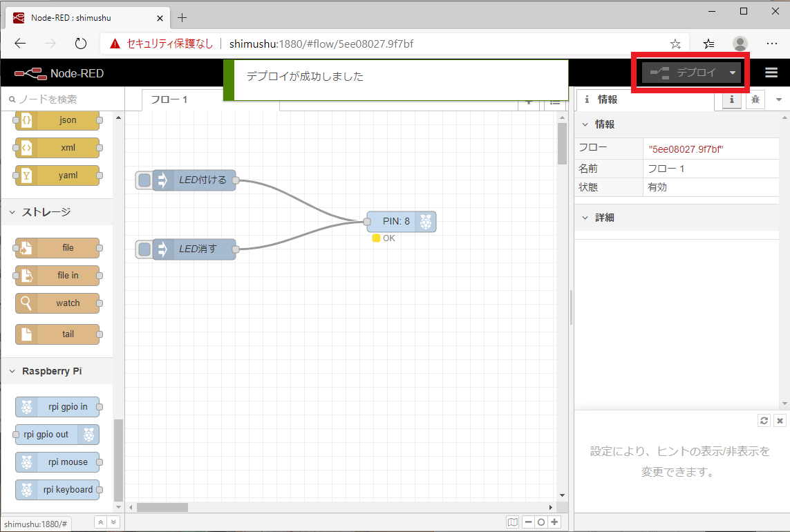Select the LED消す inject node
Screen dimensions: 790x532
point(194,249)
